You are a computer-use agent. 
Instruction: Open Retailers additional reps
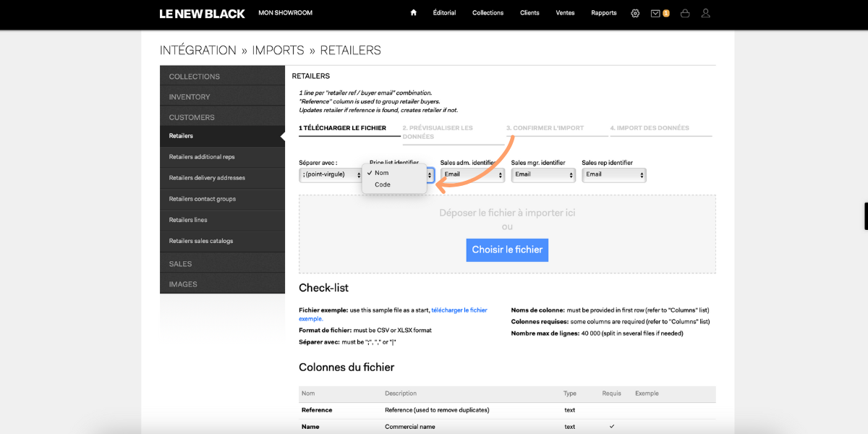coord(222,157)
